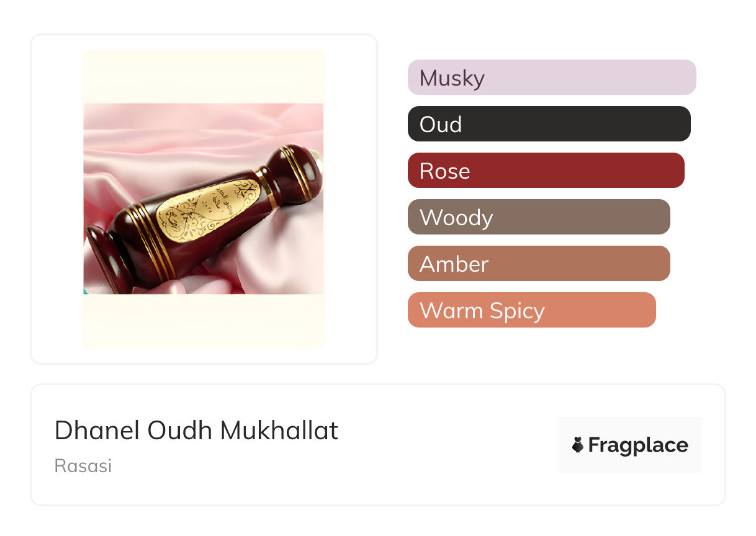Click the Dhanel Oudh Mukhallat title
Viewport: 756px width, 536px height.
(x=196, y=431)
